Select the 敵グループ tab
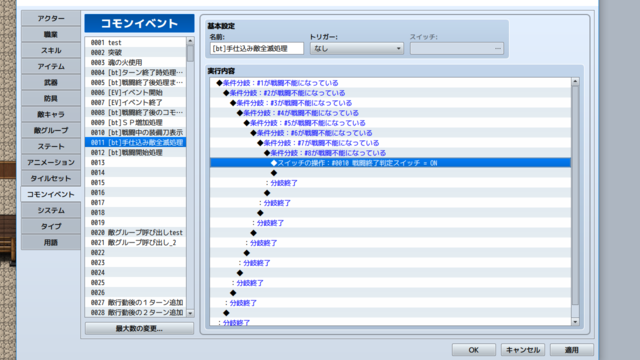This screenshot has width=640, height=360. [51, 130]
